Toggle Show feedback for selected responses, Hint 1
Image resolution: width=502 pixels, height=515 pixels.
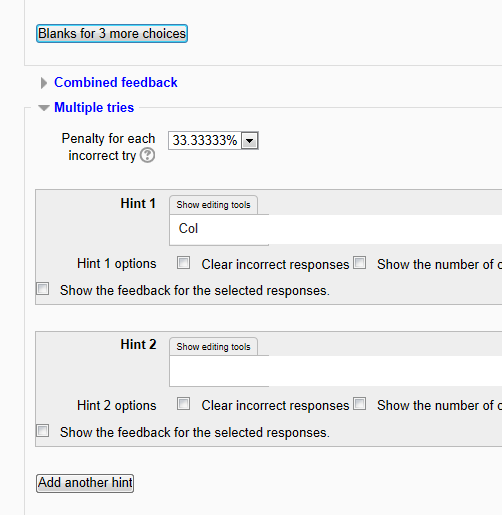click(43, 289)
